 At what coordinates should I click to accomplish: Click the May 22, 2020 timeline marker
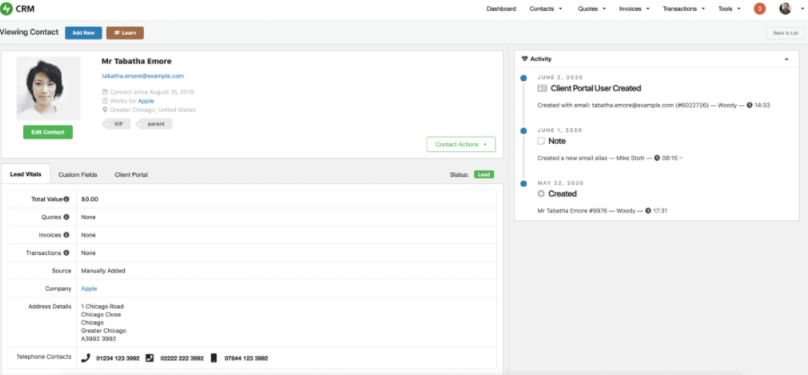tap(524, 183)
